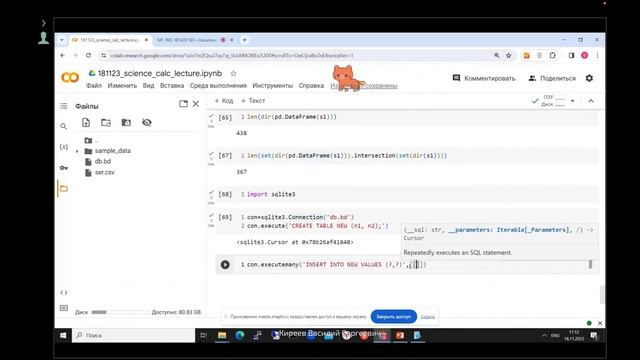Open the Среда выполнения menu
This screenshot has height=360, width=640.
point(218,86)
